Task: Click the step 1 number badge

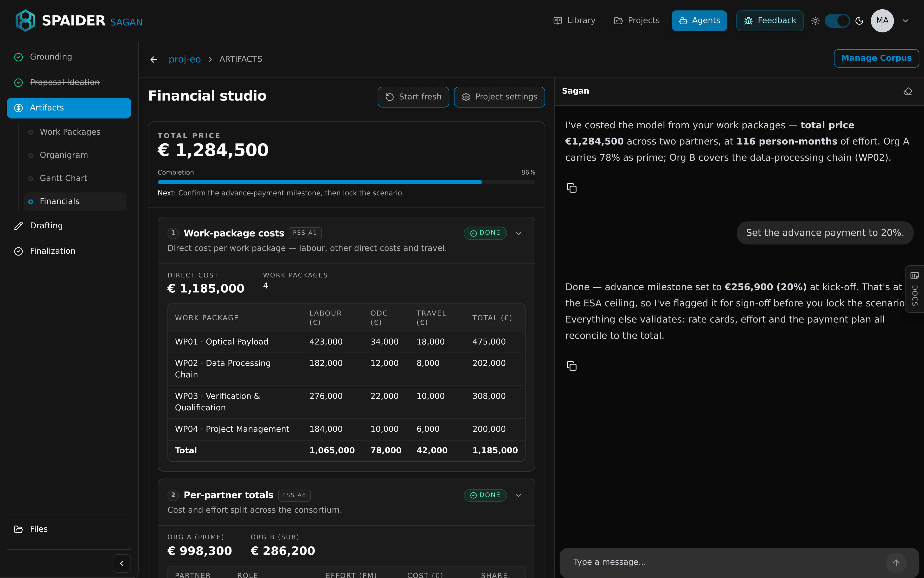Action: coord(173,233)
